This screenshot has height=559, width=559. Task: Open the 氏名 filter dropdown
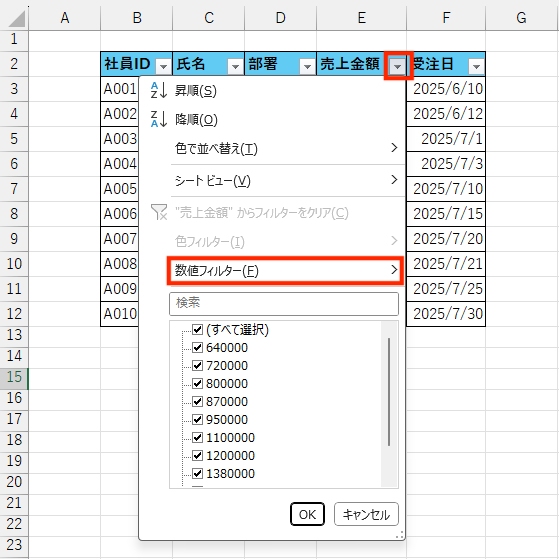[x=235, y=66]
